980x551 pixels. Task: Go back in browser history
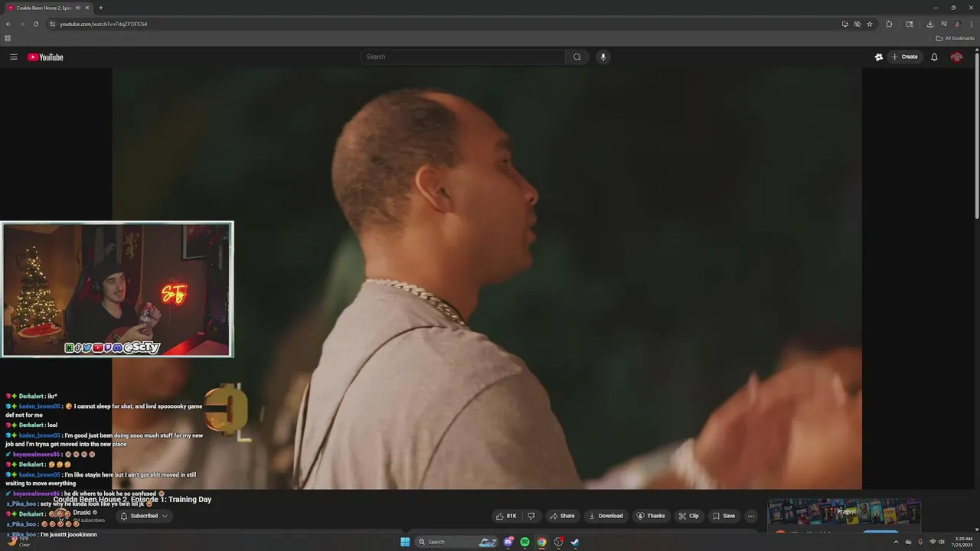coord(8,24)
